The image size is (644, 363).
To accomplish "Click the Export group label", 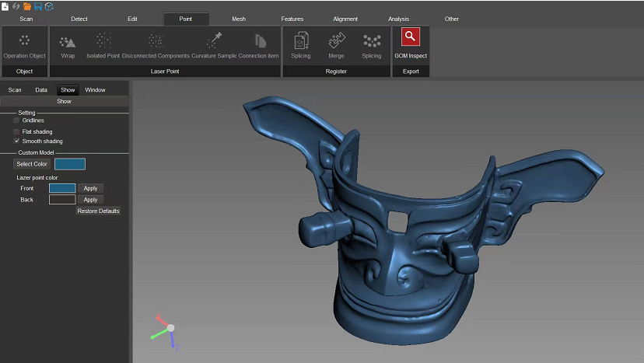I will click(411, 71).
